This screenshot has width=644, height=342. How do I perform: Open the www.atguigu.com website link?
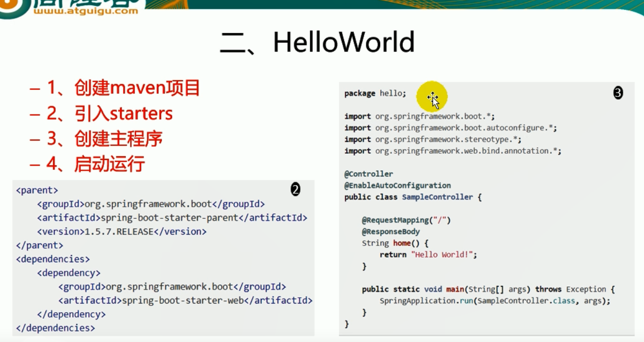86,11
